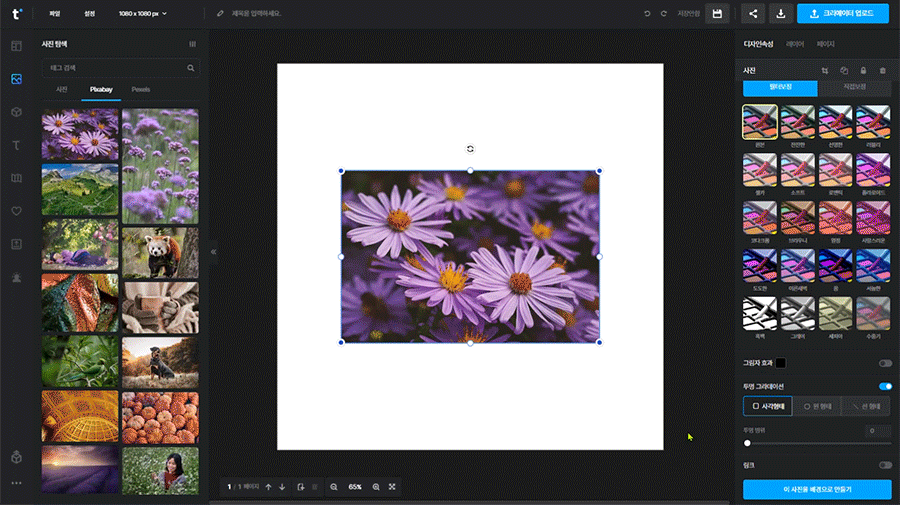Image resolution: width=900 pixels, height=505 pixels.
Task: Enable the 그림자 효과 toggle
Action: click(885, 363)
